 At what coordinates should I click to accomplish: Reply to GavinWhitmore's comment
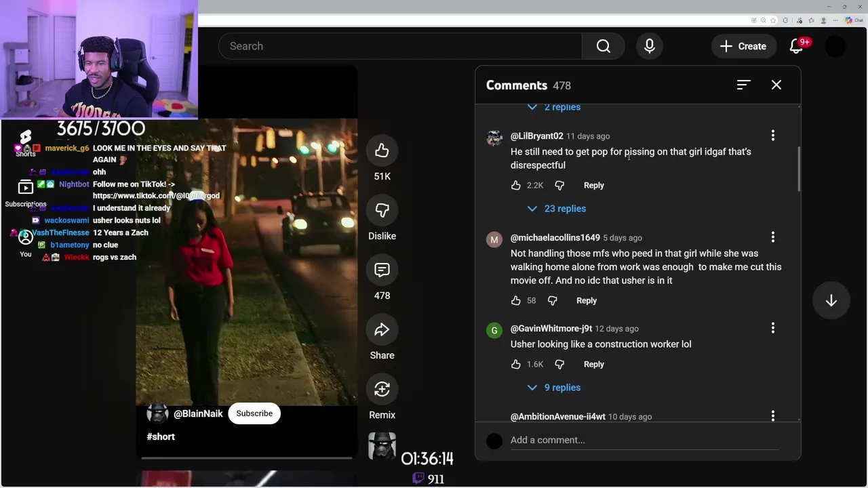point(593,364)
